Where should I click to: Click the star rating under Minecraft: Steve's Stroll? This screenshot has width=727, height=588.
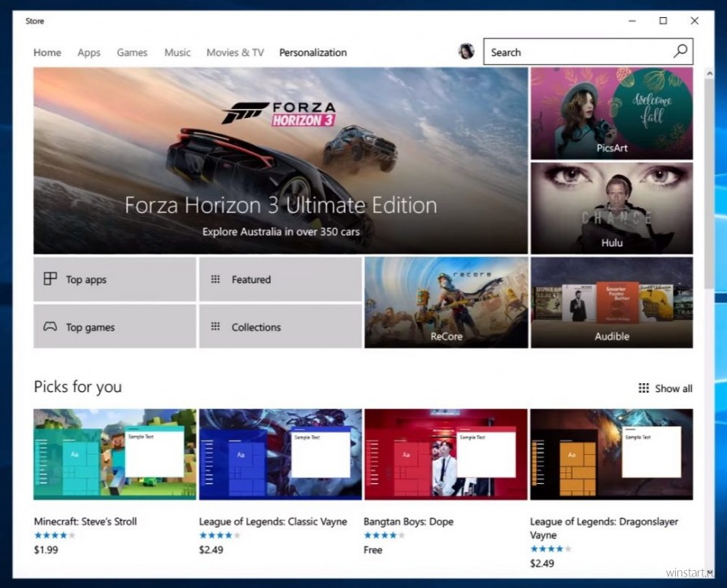click(54, 535)
